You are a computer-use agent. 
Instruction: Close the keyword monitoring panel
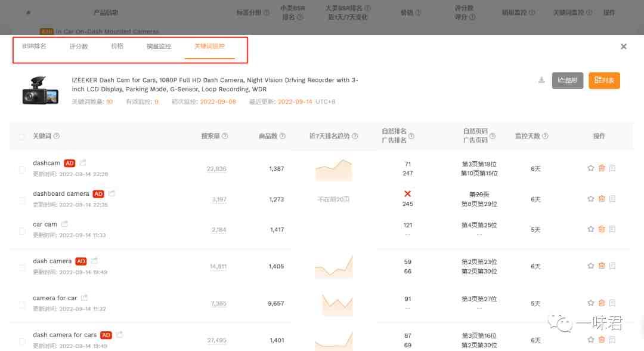(624, 47)
